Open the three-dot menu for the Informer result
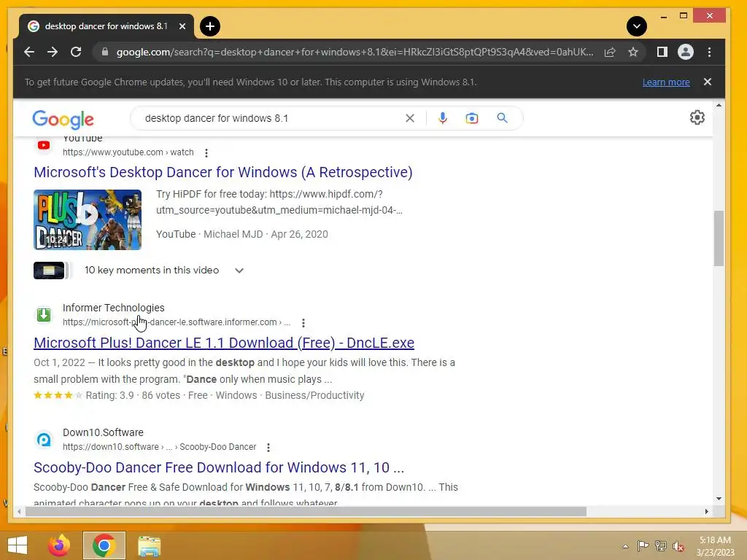The image size is (747, 560). [x=303, y=323]
